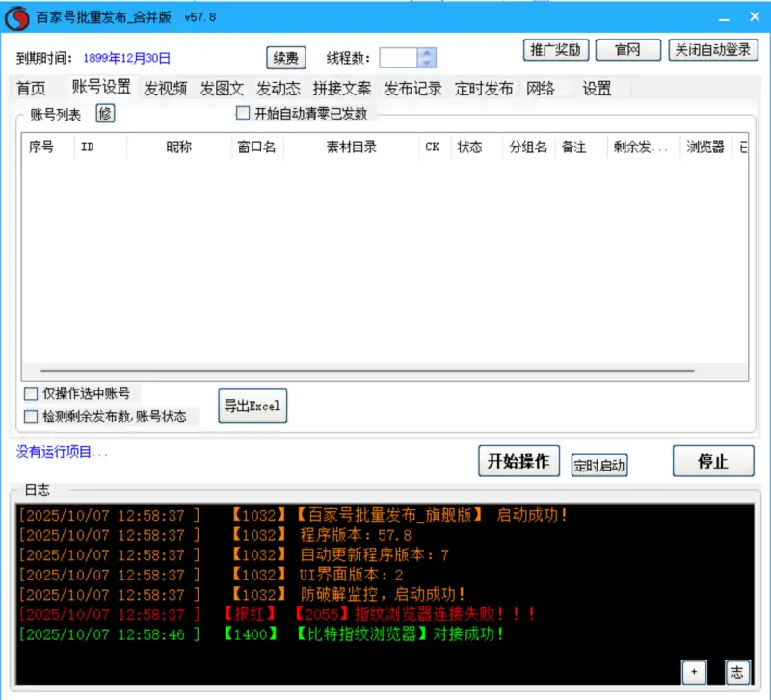Open the 定时发布 tab
Screen dimensions: 771x700
coord(484,89)
